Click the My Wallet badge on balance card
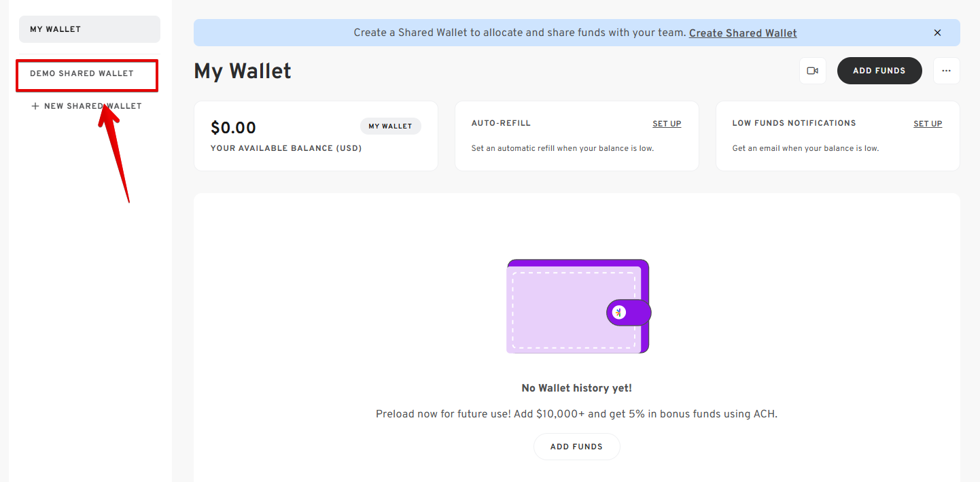 pyautogui.click(x=390, y=126)
